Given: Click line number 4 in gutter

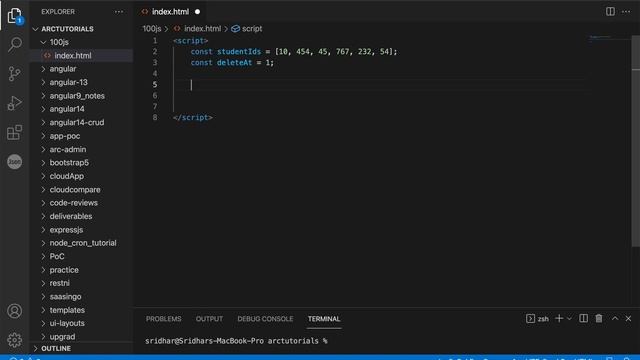Looking at the screenshot, I should pos(155,73).
